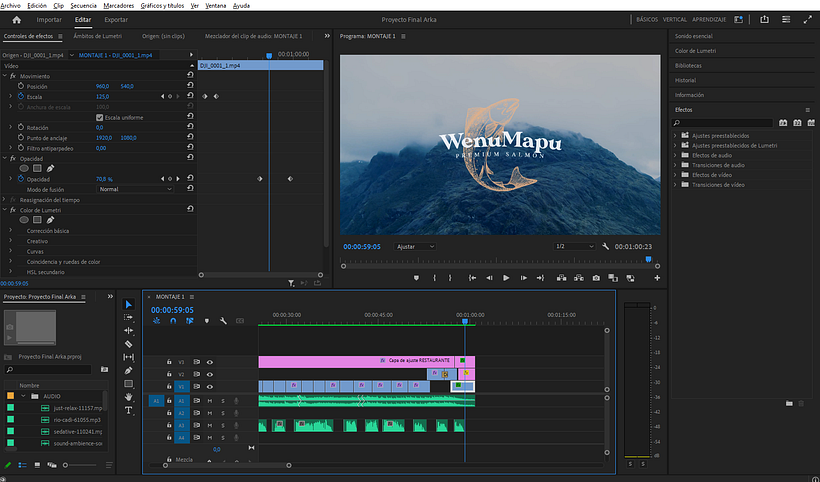This screenshot has width=820, height=482.
Task: Click the Effects panel search field
Action: pyautogui.click(x=723, y=123)
